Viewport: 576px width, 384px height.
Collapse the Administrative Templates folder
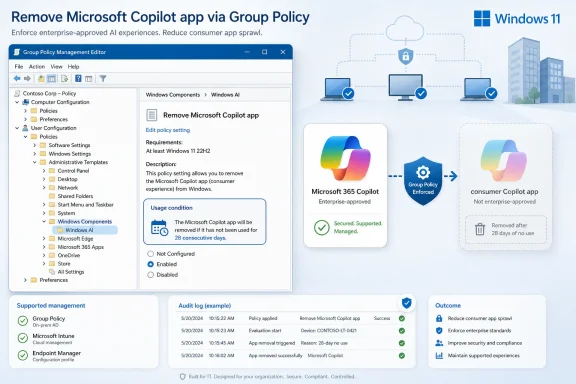[x=35, y=162]
